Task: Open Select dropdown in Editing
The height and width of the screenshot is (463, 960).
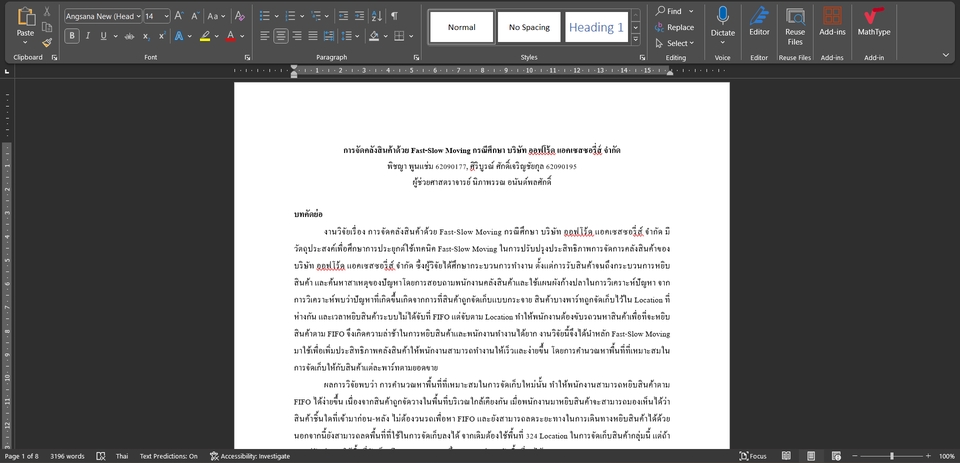Action: (675, 43)
